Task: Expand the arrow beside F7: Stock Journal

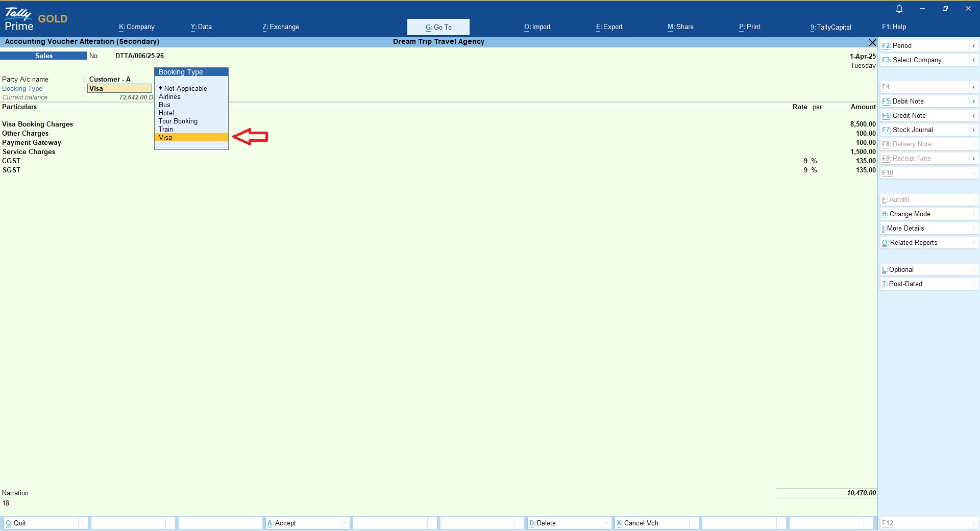Action: pos(973,130)
